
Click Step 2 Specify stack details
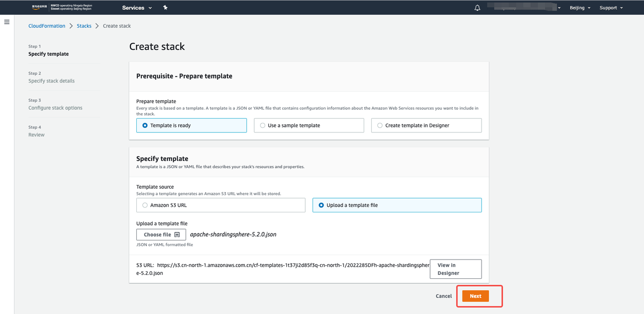(x=51, y=81)
